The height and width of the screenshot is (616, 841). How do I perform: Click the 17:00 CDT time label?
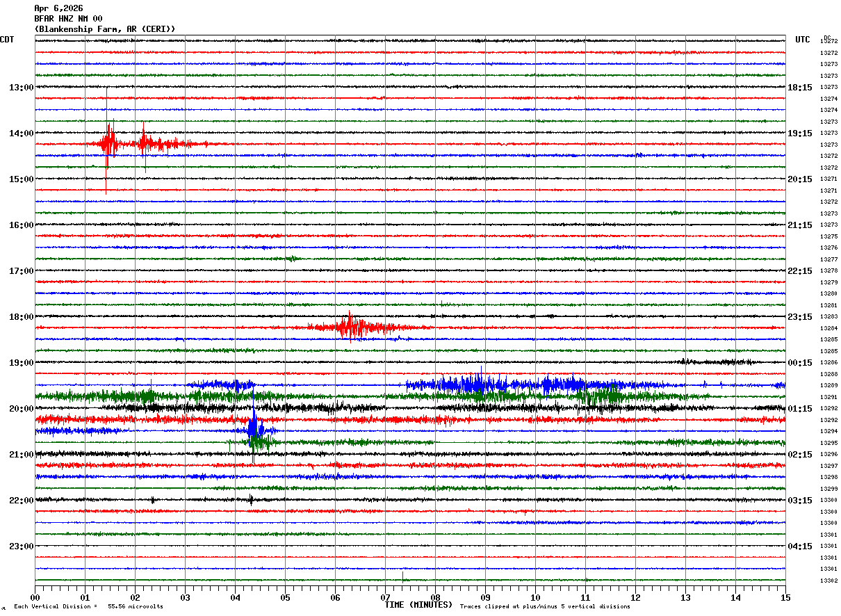pos(22,271)
